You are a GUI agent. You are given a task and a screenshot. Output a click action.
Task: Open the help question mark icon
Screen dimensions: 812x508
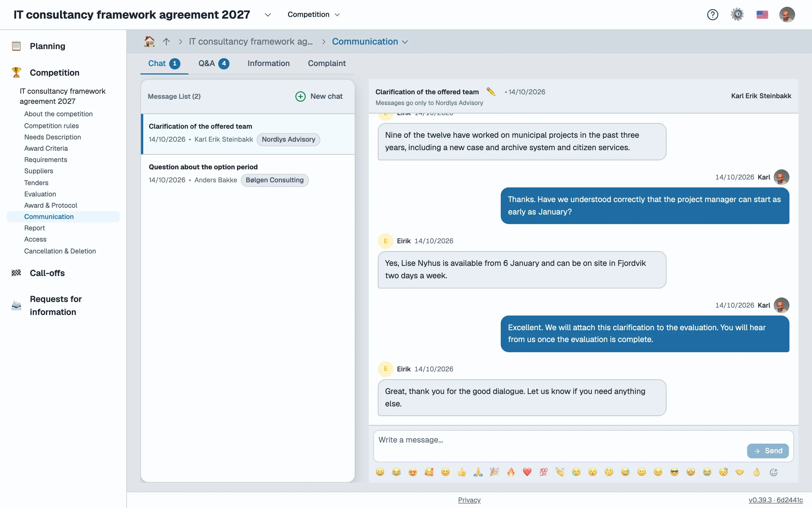[x=712, y=14]
